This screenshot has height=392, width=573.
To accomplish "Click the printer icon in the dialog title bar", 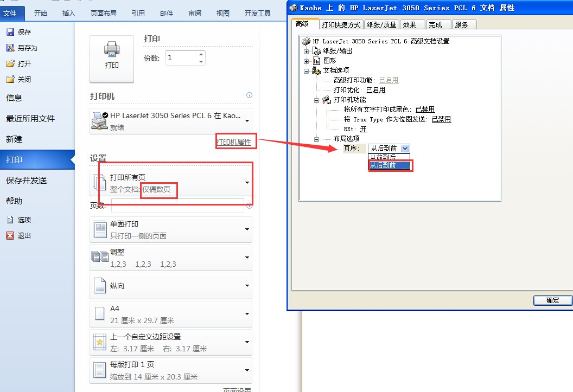I will pyautogui.click(x=294, y=8).
